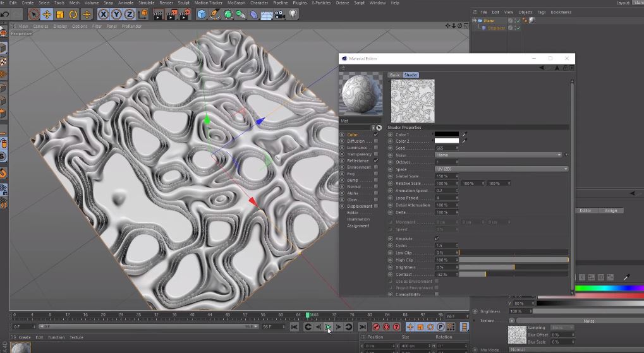Click the Play Forwards button
The height and width of the screenshot is (353, 644).
328,326
